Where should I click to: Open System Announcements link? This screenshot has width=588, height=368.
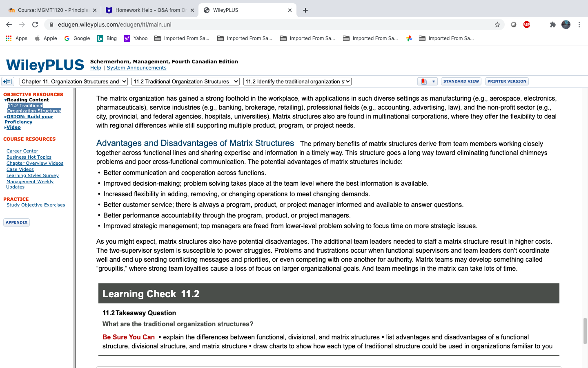tap(136, 68)
